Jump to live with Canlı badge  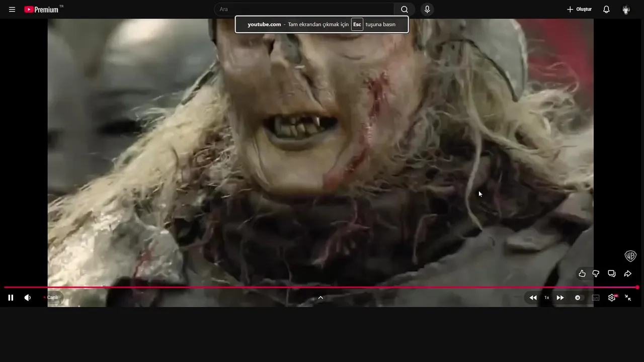50,298
